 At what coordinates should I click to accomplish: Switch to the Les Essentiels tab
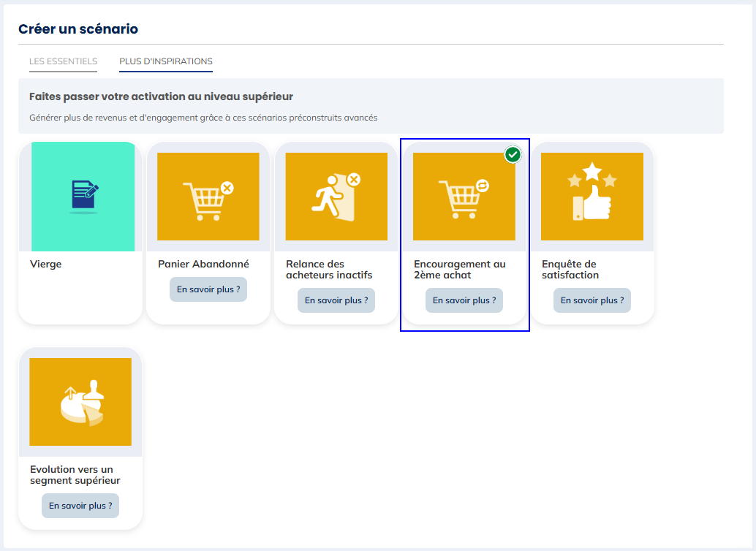click(x=63, y=61)
